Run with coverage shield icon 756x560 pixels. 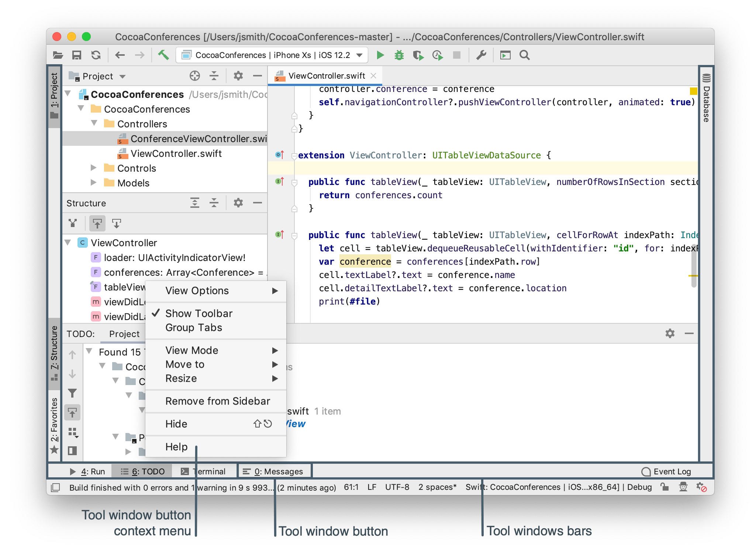coord(418,55)
